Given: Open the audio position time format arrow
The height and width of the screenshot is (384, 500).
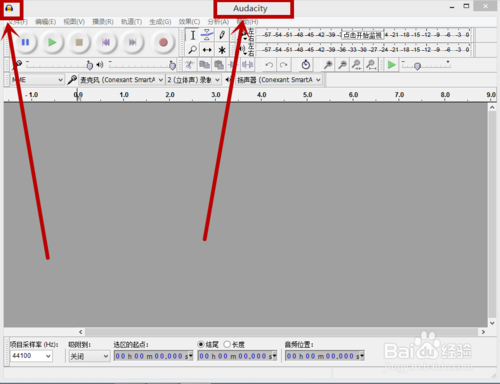Looking at the screenshot, I should (362, 356).
